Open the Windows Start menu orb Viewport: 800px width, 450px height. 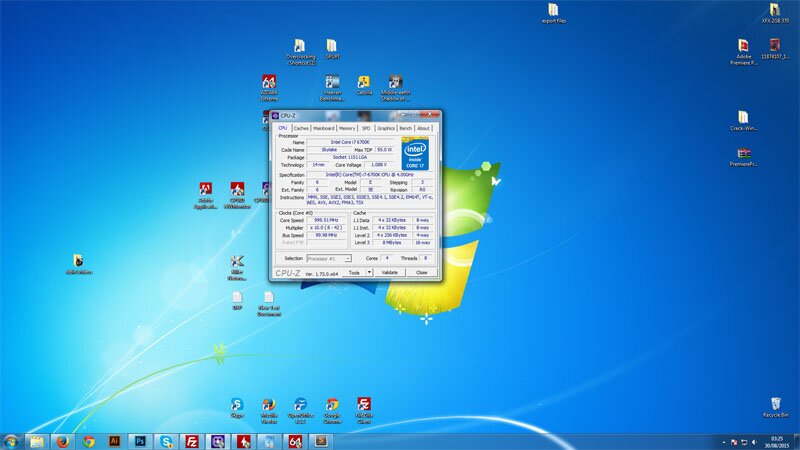click(x=11, y=441)
